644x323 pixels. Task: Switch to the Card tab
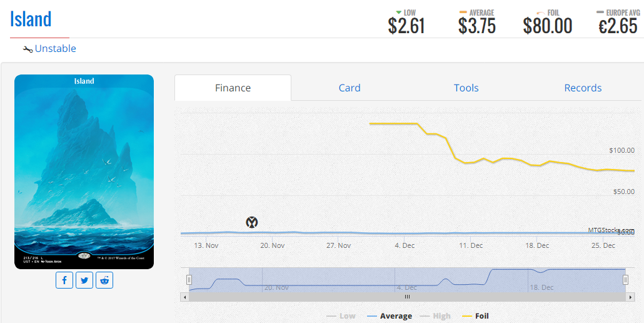point(350,88)
